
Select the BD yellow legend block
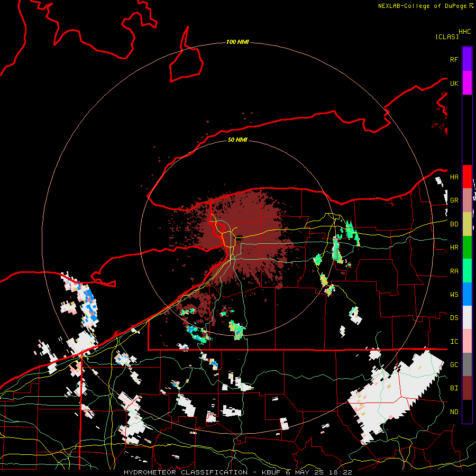coord(467,224)
